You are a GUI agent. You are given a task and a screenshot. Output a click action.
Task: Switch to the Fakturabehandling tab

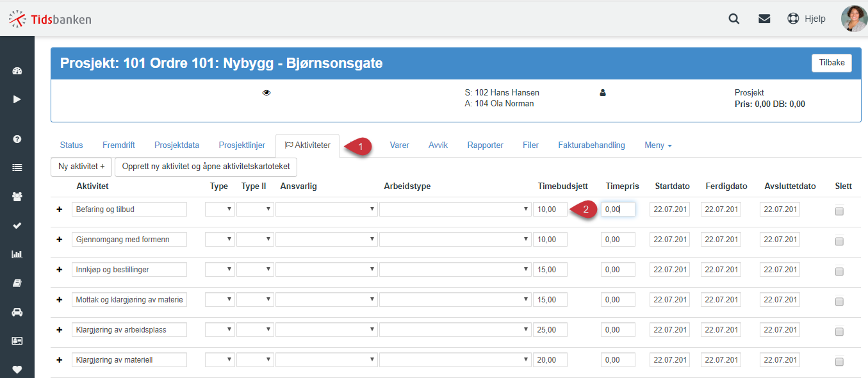591,145
